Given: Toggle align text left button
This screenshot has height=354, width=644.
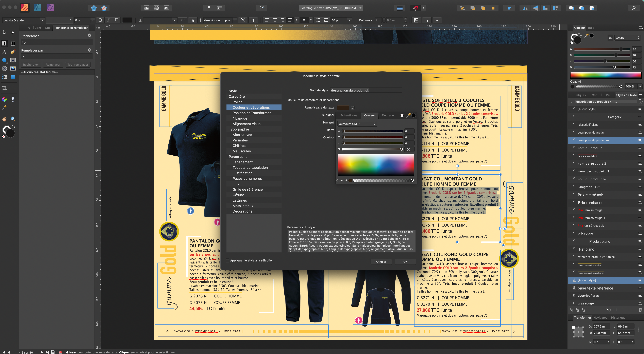Looking at the screenshot, I should (x=267, y=20).
